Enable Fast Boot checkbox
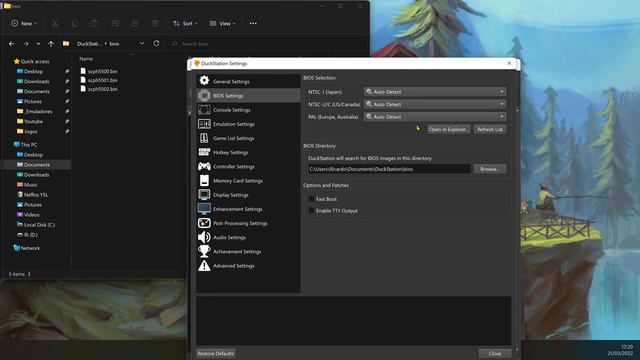 [311, 199]
